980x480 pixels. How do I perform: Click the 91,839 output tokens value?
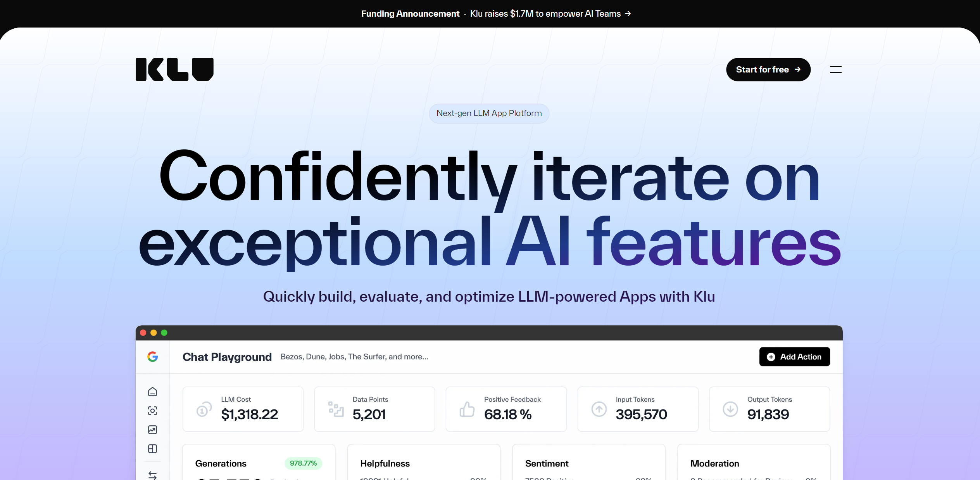(x=768, y=414)
